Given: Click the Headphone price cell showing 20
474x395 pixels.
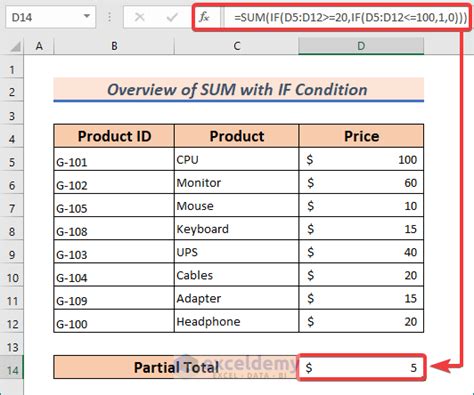Looking at the screenshot, I should 361,321.
